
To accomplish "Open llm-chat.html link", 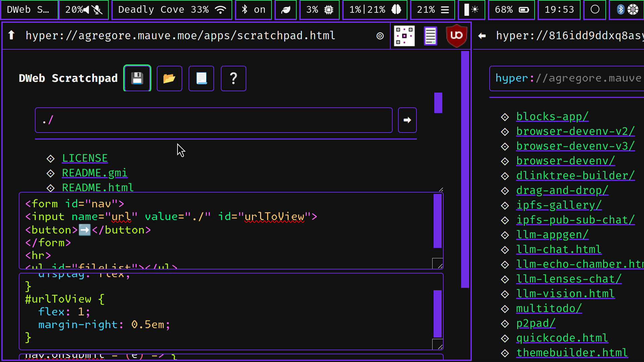I will coord(559,249).
